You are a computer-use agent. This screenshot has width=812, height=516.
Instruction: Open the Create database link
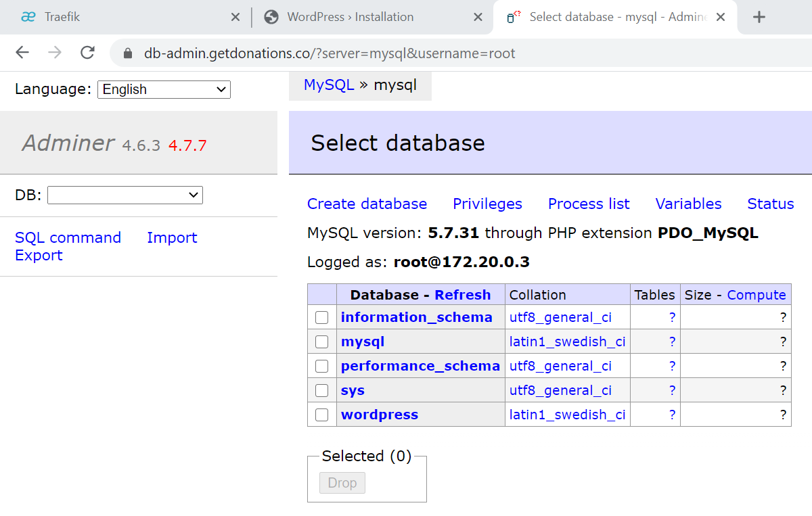[x=367, y=204]
